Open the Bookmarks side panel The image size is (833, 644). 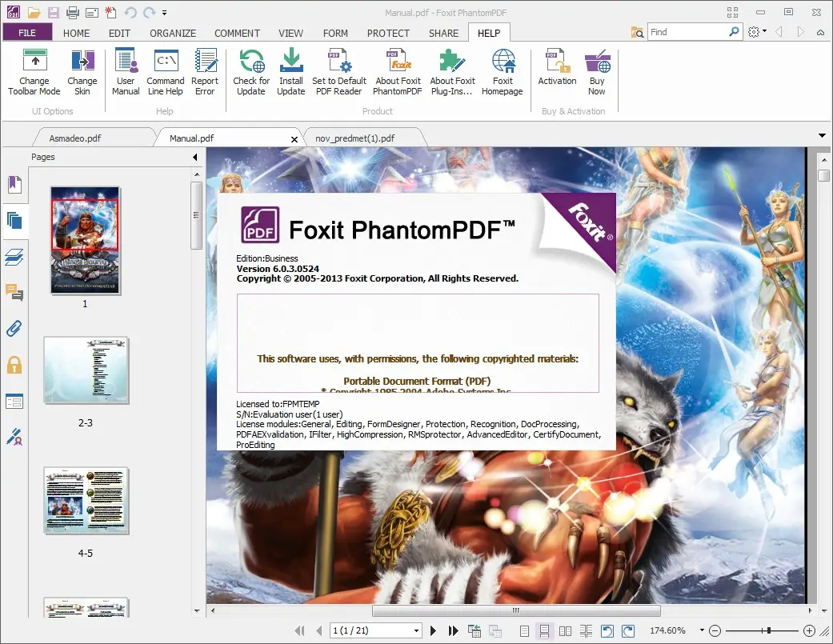[14, 184]
